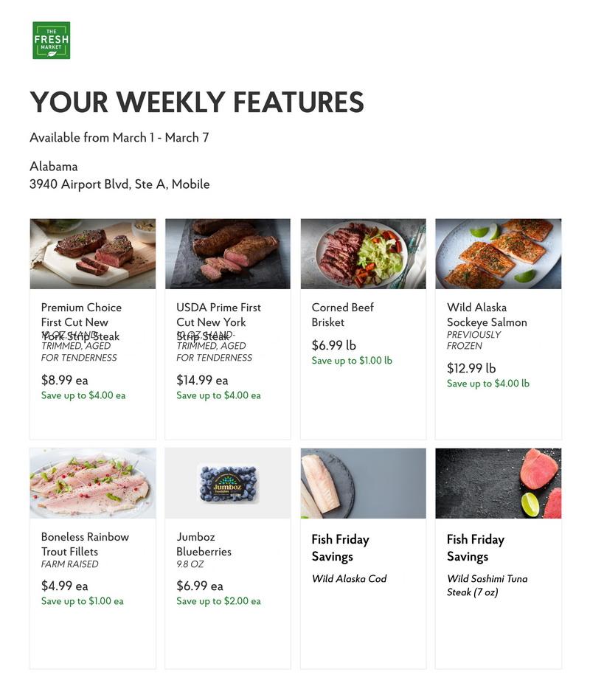Click The Fresh Market logo
This screenshot has width=590, height=700.
click(52, 40)
